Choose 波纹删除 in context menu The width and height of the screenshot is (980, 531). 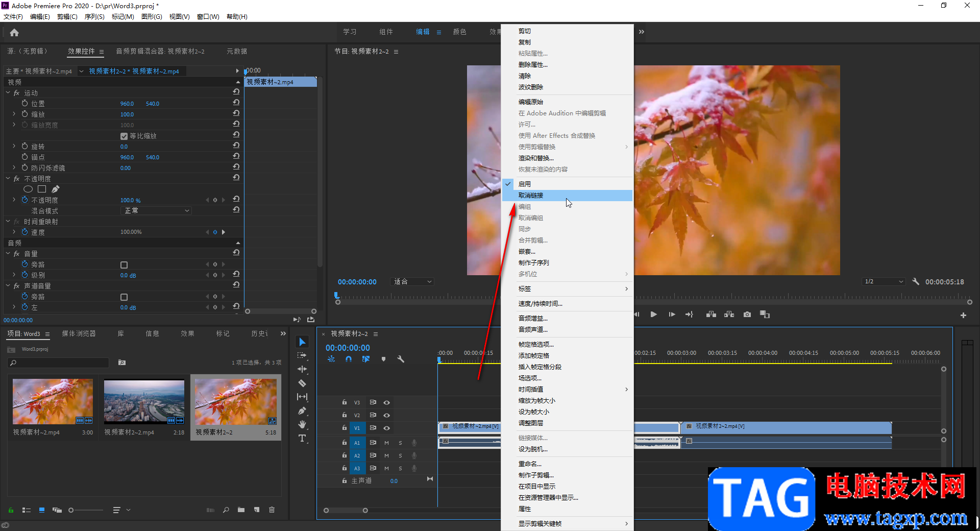(x=567, y=87)
